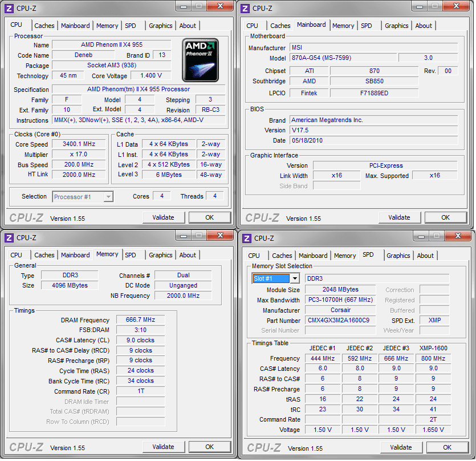This screenshot has width=476, height=461.
Task: Click the SB850 southbridge value
Action: pyautogui.click(x=375, y=81)
